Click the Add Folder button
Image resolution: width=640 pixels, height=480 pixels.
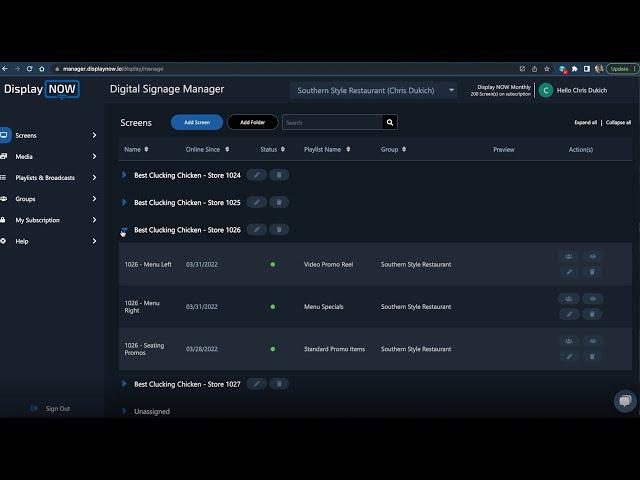[253, 122]
